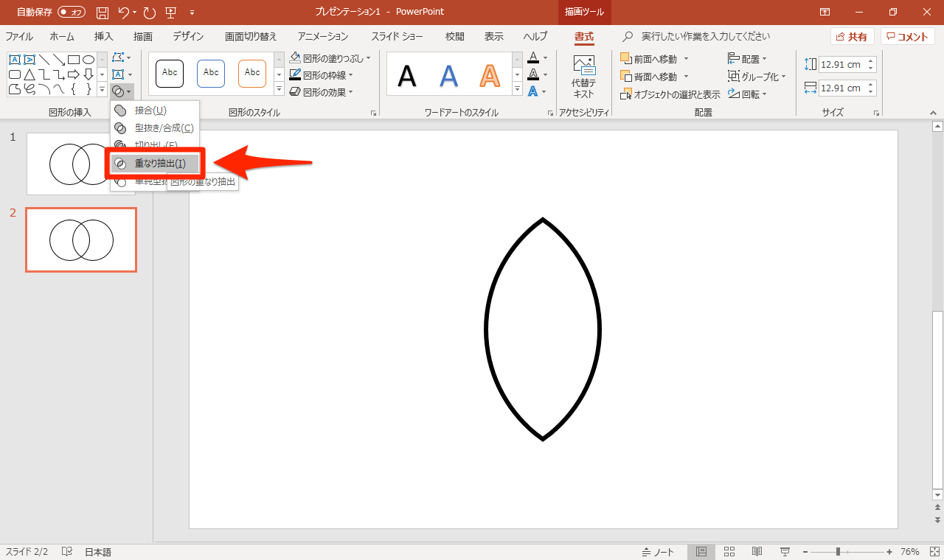The height and width of the screenshot is (560, 944).
Task: Switch to the アニメーション ribbon tab
Action: (323, 36)
